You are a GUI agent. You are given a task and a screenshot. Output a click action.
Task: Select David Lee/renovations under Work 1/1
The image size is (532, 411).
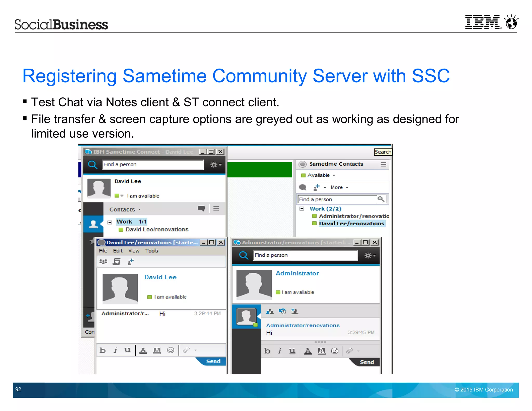157,229
